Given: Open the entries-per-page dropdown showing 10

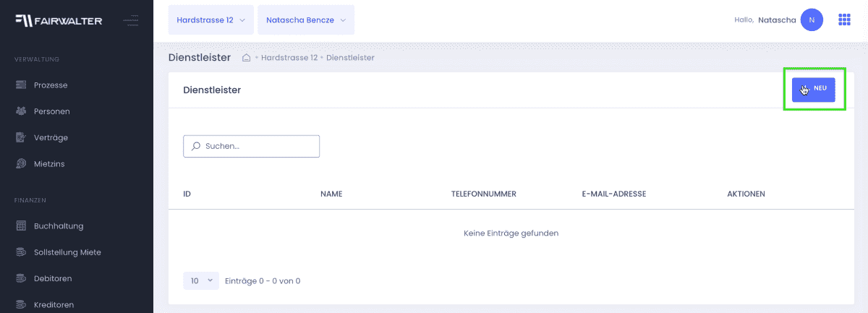Looking at the screenshot, I should pyautogui.click(x=201, y=280).
